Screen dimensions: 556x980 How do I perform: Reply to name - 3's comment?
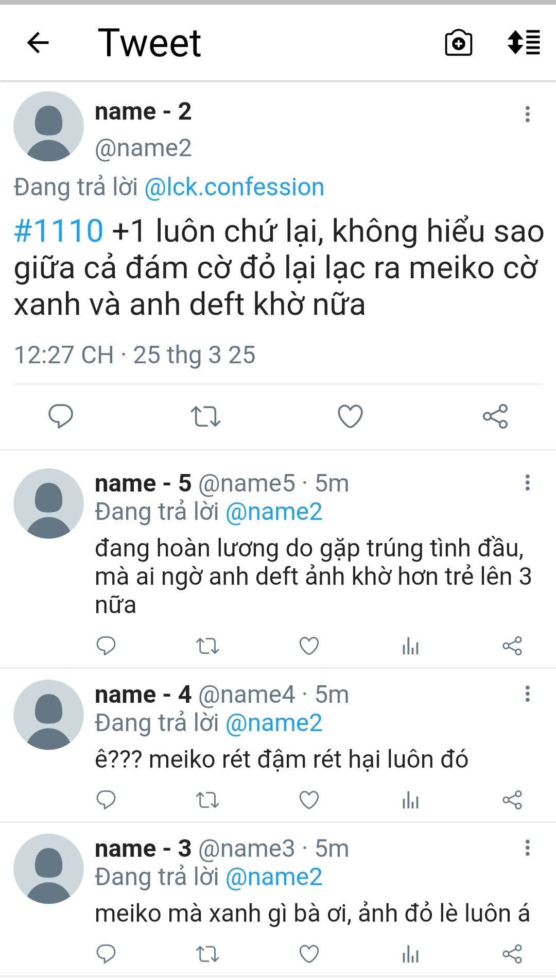tap(106, 954)
